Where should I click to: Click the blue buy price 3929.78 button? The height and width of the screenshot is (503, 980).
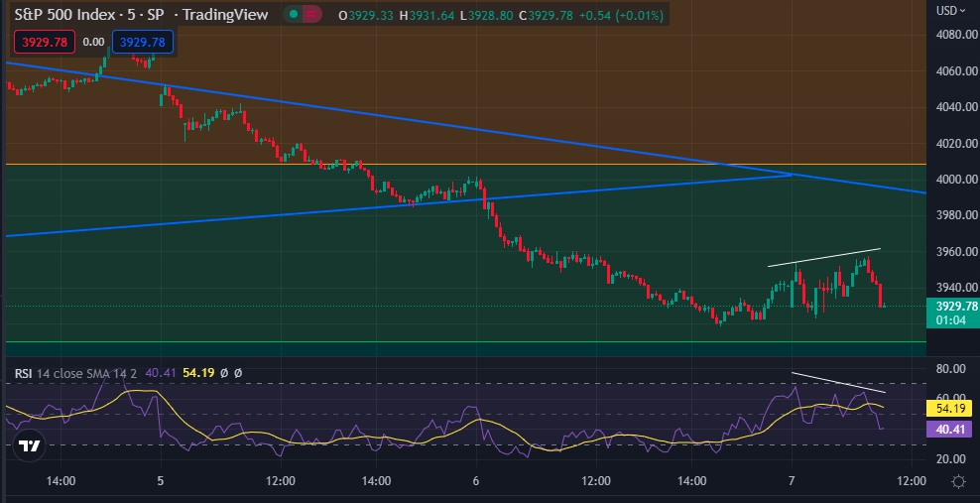coord(143,42)
